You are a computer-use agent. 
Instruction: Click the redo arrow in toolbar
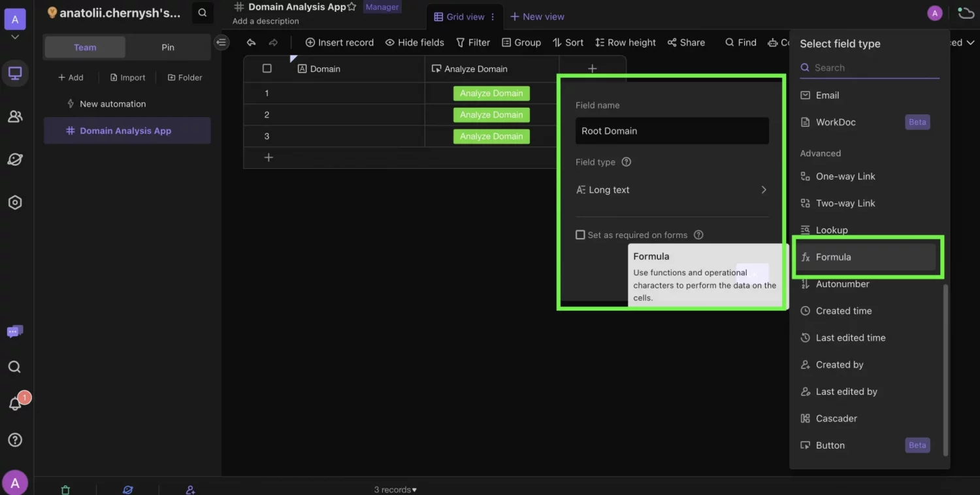point(273,43)
